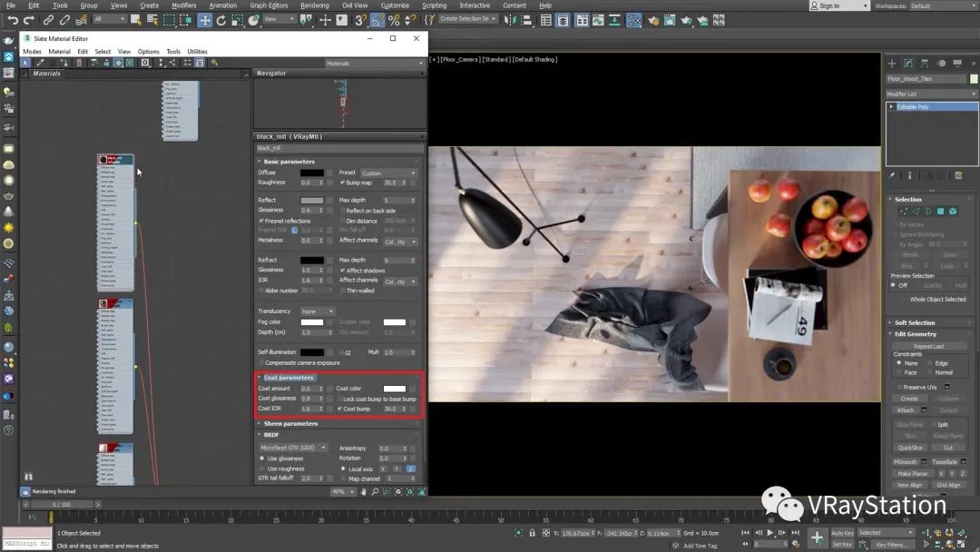Toggle the Angle Snap percent icon
This screenshot has width=980, height=552.
(394, 20)
